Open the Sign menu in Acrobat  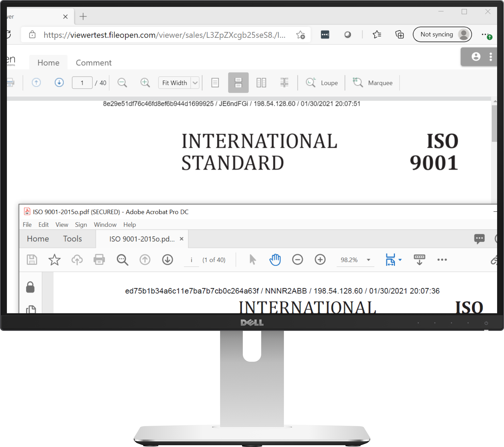81,225
